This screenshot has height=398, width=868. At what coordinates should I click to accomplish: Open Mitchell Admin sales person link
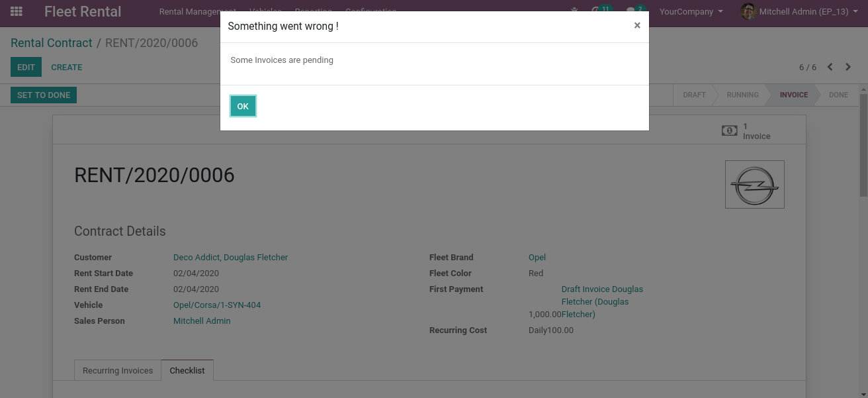(x=202, y=321)
